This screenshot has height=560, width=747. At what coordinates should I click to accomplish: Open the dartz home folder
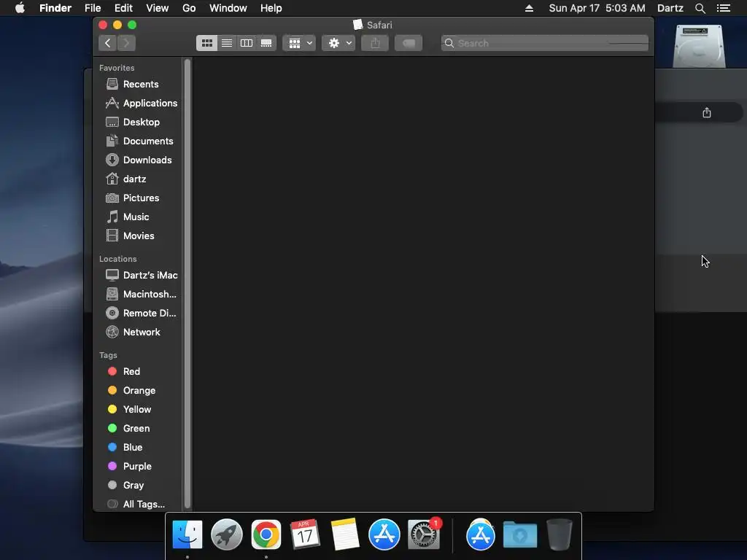pos(138,179)
